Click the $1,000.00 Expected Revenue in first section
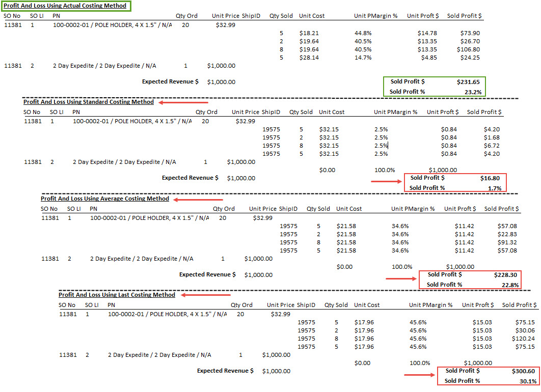This screenshot has height=392, width=541. (x=221, y=82)
